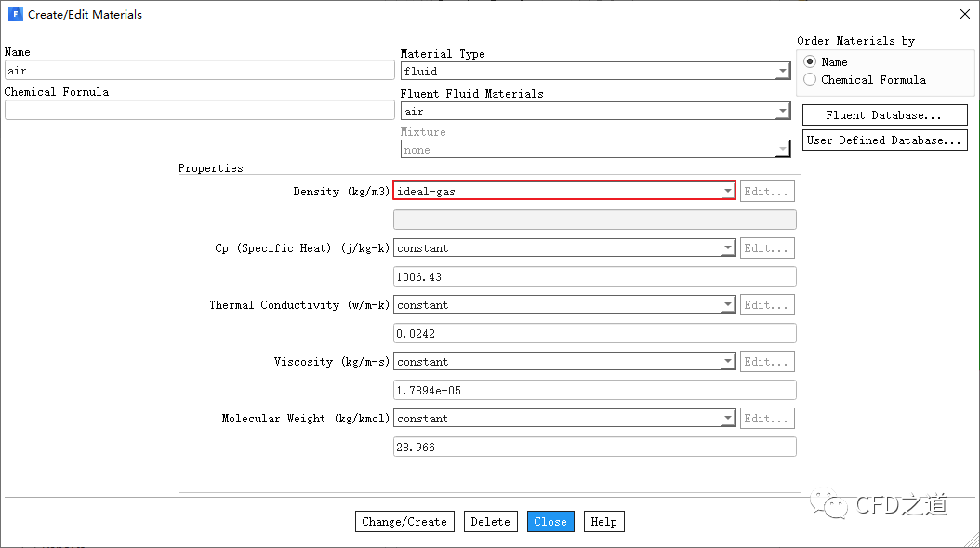Image resolution: width=980 pixels, height=548 pixels.
Task: Click the material Name input field
Action: tap(200, 71)
